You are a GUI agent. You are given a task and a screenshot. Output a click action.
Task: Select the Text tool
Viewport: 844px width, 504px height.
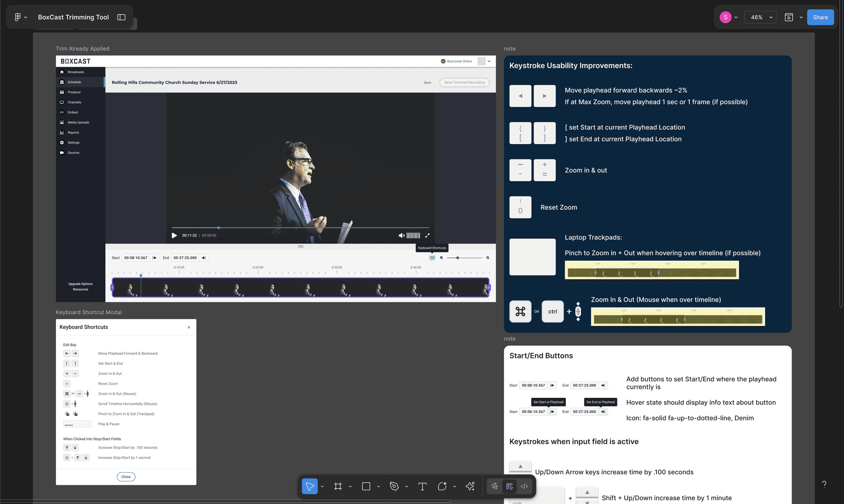point(422,486)
